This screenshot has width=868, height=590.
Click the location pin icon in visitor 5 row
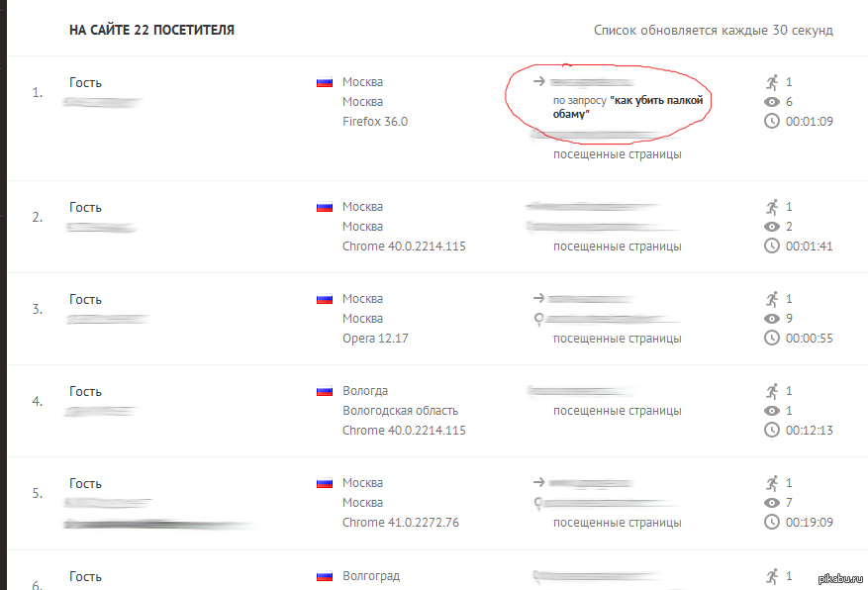(x=538, y=503)
